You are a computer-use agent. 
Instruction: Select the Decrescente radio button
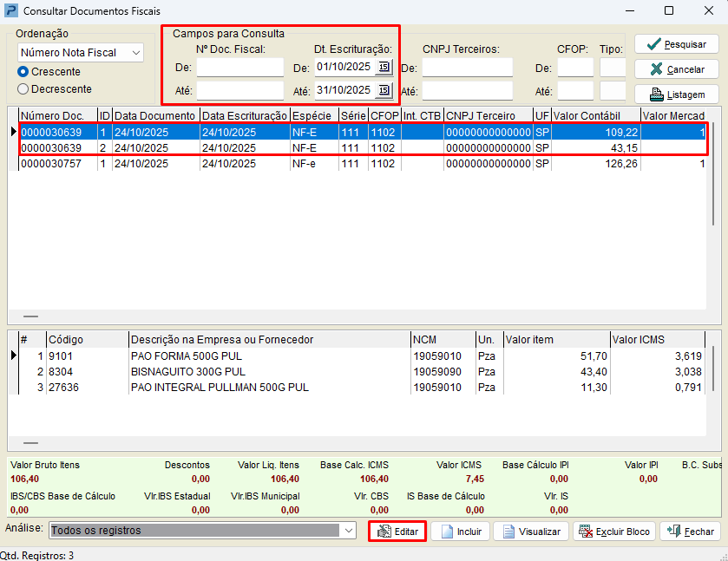[x=23, y=88]
